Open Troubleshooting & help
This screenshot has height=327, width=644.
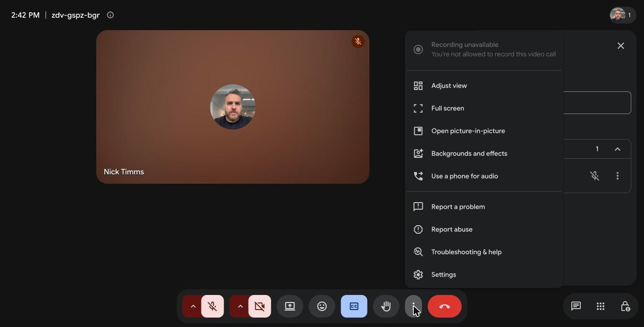(x=484, y=252)
